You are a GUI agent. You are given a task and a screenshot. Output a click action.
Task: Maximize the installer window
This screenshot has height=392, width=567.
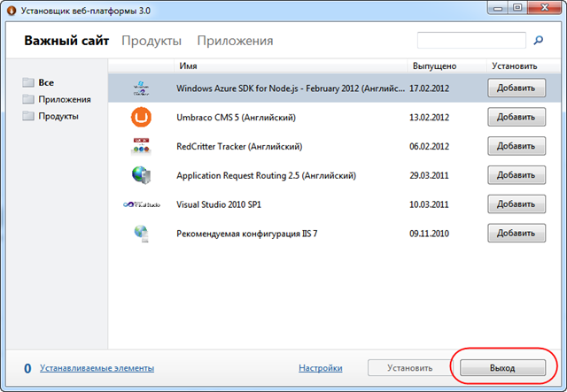pyautogui.click(x=517, y=8)
